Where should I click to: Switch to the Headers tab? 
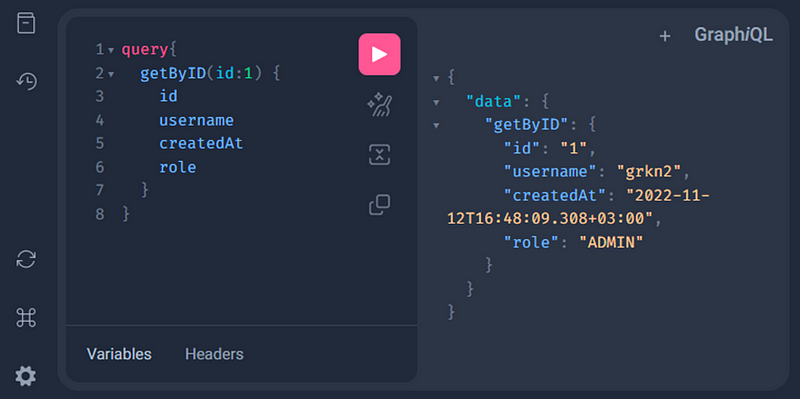[x=214, y=354]
